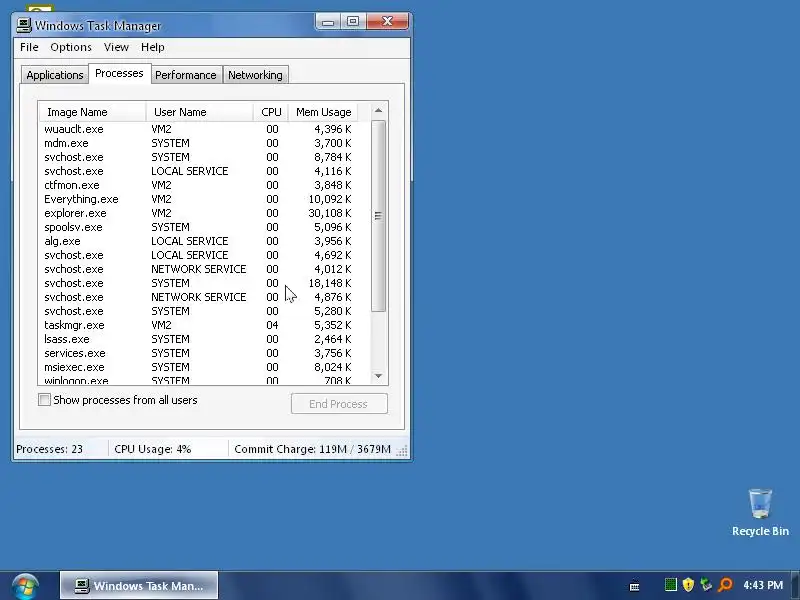Click the 'CPU Usage: 4%' status entry
The width and height of the screenshot is (800, 600).
[153, 449]
